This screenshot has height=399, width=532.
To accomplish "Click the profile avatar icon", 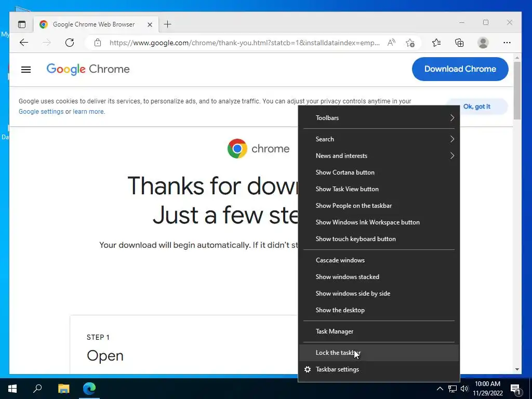I will (x=483, y=43).
